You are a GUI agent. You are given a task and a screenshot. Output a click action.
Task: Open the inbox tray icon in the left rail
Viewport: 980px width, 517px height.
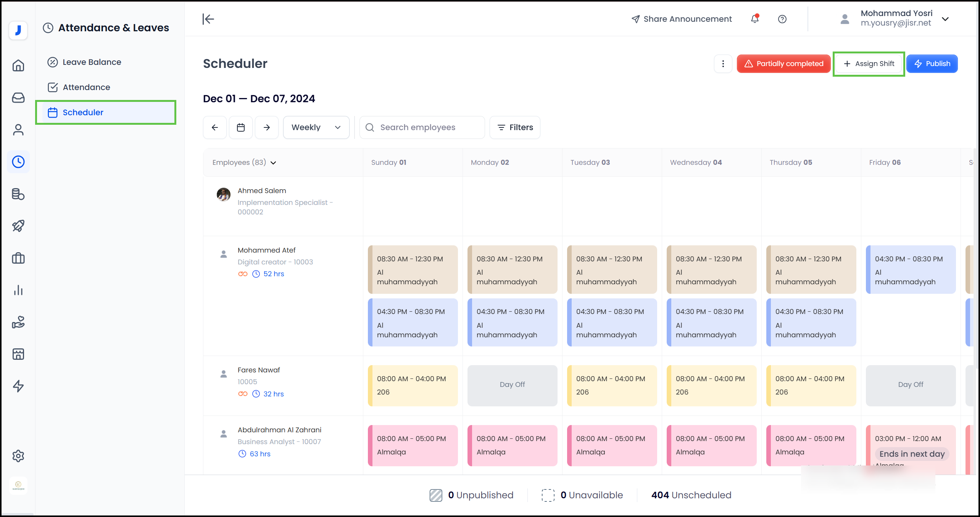[x=18, y=98]
